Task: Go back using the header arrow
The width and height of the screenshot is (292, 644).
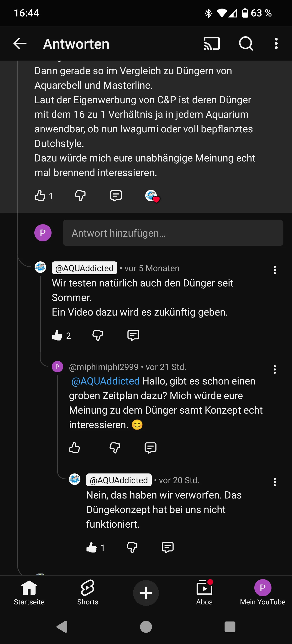Action: point(20,44)
